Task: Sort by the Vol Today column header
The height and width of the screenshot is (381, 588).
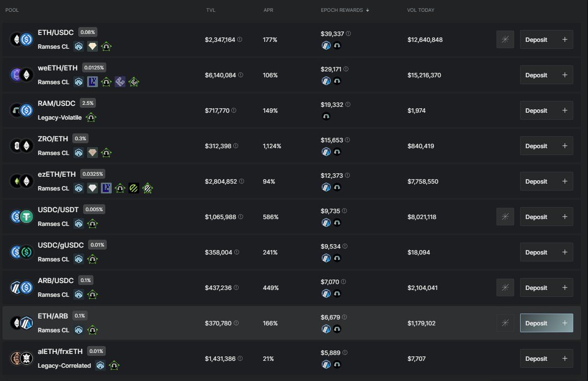Action: pos(421,10)
